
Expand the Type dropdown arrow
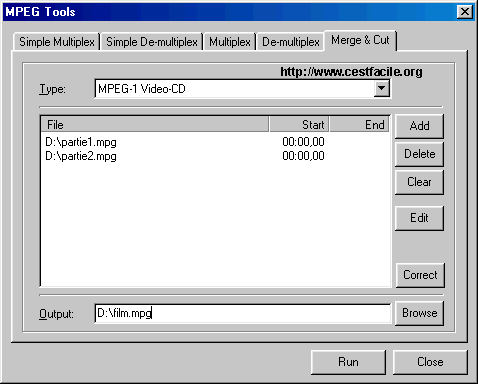pos(382,89)
